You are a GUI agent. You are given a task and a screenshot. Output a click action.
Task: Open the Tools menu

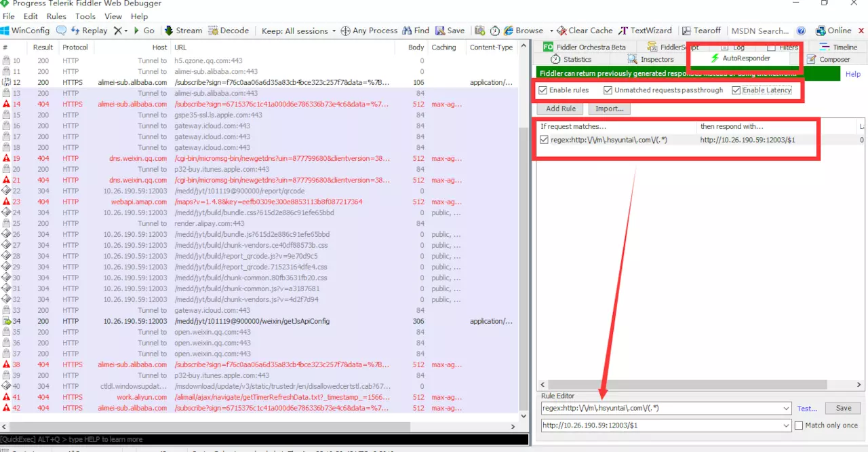[85, 16]
